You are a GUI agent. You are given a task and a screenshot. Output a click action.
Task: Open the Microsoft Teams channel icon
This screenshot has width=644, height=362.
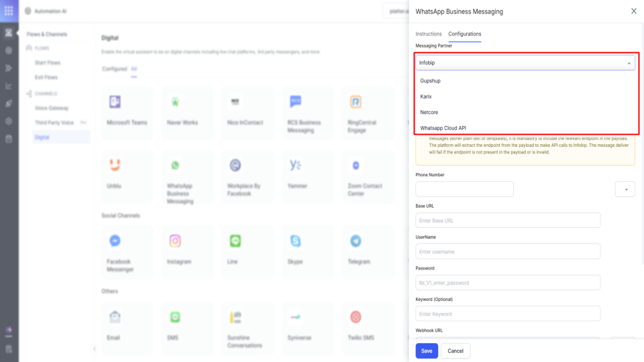click(115, 102)
